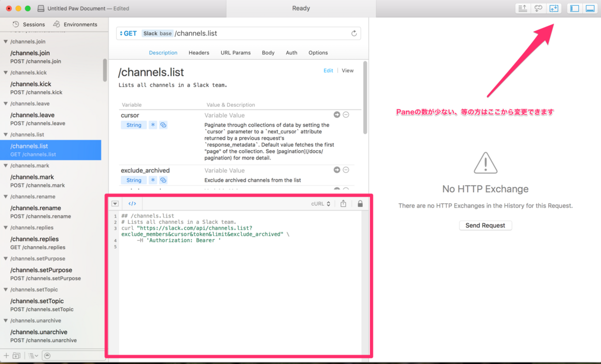Click the arrow icon on cursor row

click(336, 115)
